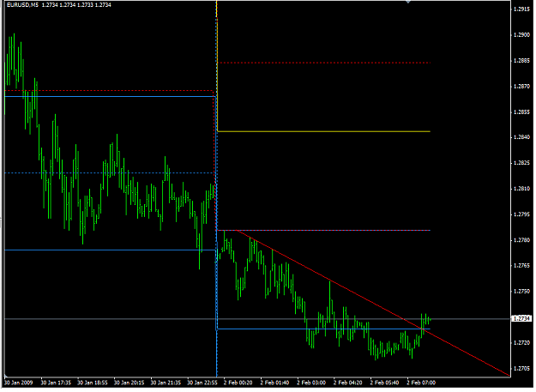Click the 1.2855 price axis label
This screenshot has width=536, height=392.
(x=522, y=112)
